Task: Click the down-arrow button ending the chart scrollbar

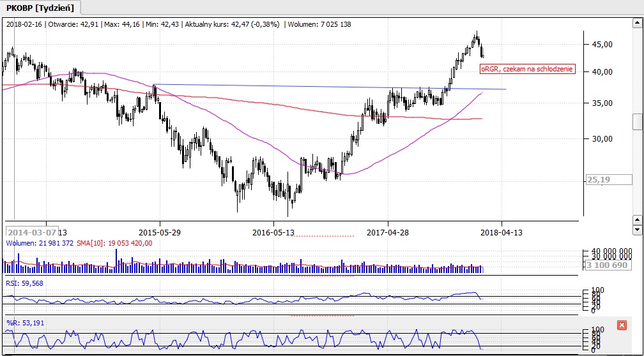Action: [x=638, y=230]
